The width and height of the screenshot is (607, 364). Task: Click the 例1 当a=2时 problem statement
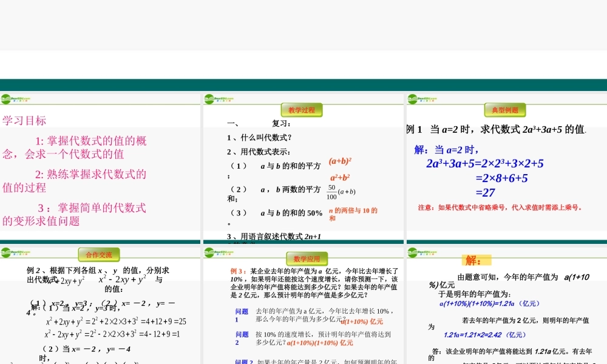(x=496, y=130)
